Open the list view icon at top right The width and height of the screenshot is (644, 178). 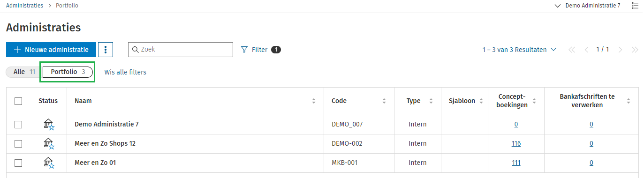point(635,6)
